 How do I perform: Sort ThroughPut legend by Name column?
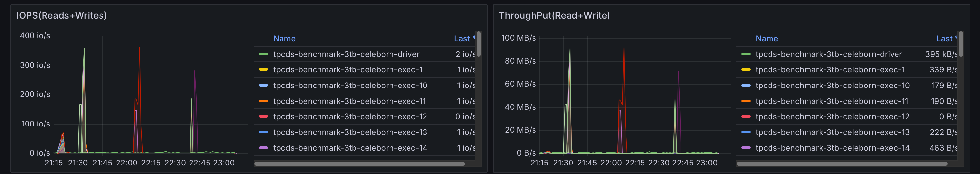(767, 39)
